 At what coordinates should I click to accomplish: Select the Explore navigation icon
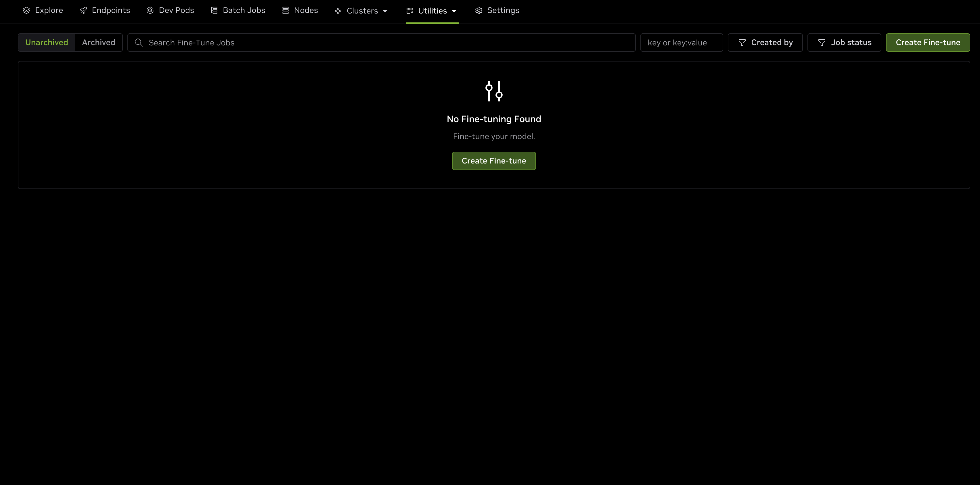click(26, 10)
